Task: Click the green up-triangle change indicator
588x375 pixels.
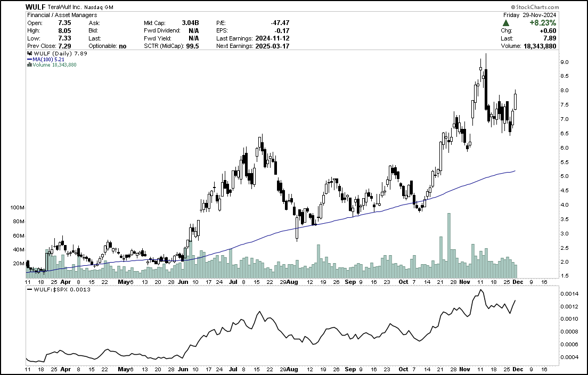Action: (x=506, y=23)
